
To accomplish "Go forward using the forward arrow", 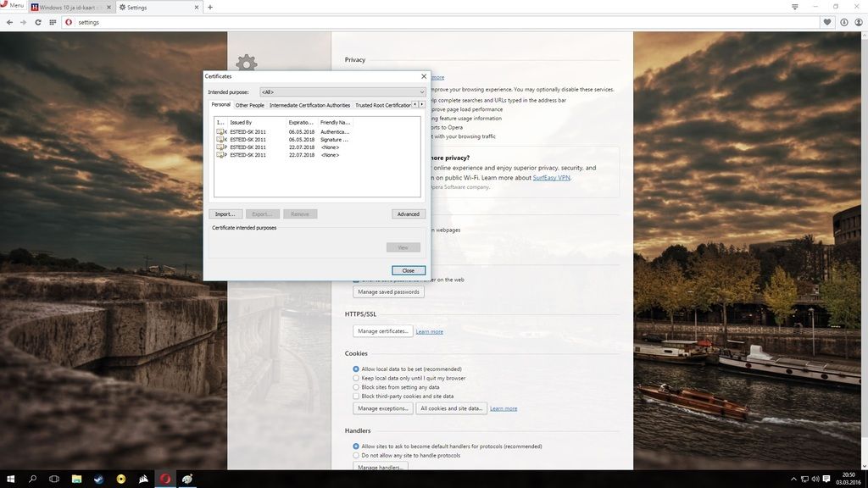I will point(23,22).
